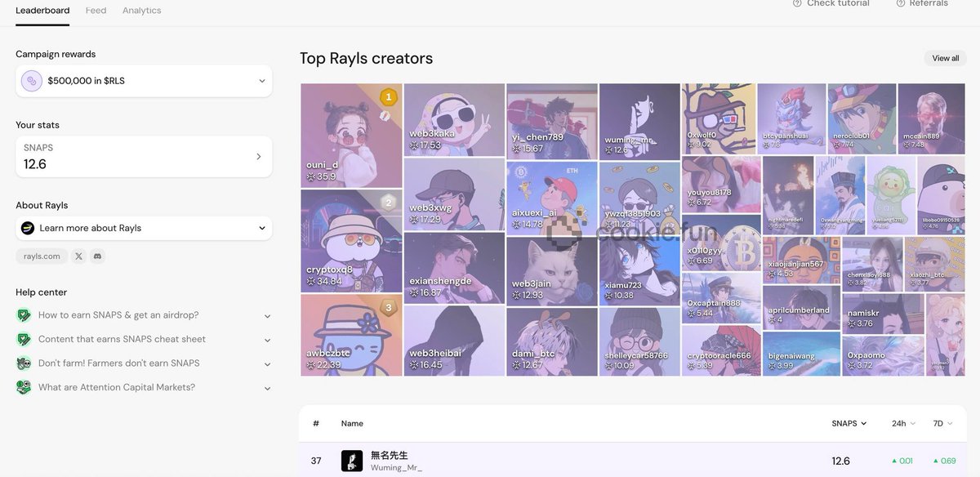The height and width of the screenshot is (477, 980).
Task: Click icon beside Attention Capital Markets question
Action: pyautogui.click(x=24, y=387)
